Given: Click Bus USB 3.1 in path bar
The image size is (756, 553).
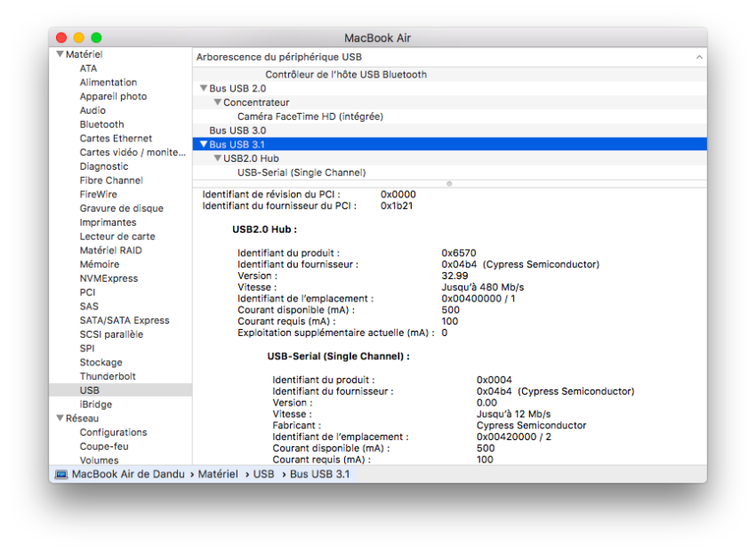Looking at the screenshot, I should pyautogui.click(x=319, y=475).
